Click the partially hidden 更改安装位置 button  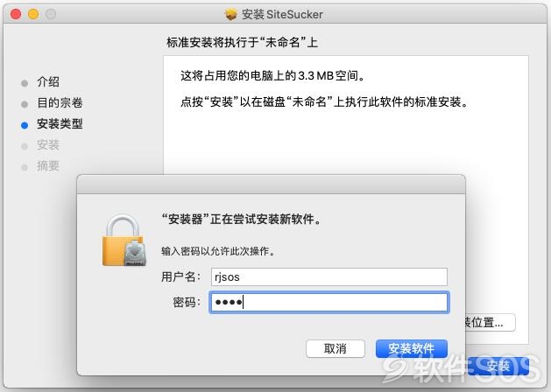(x=491, y=322)
